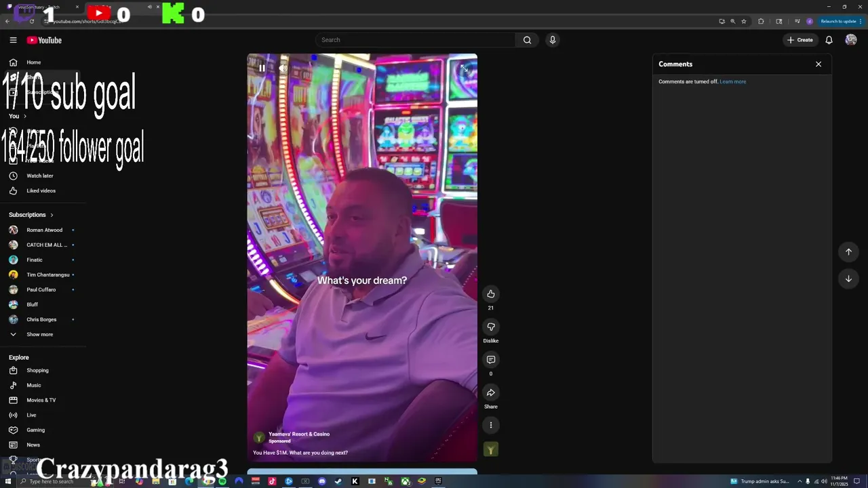The width and height of the screenshot is (868, 488).
Task: Go back with the browser back arrow
Action: point(7,21)
